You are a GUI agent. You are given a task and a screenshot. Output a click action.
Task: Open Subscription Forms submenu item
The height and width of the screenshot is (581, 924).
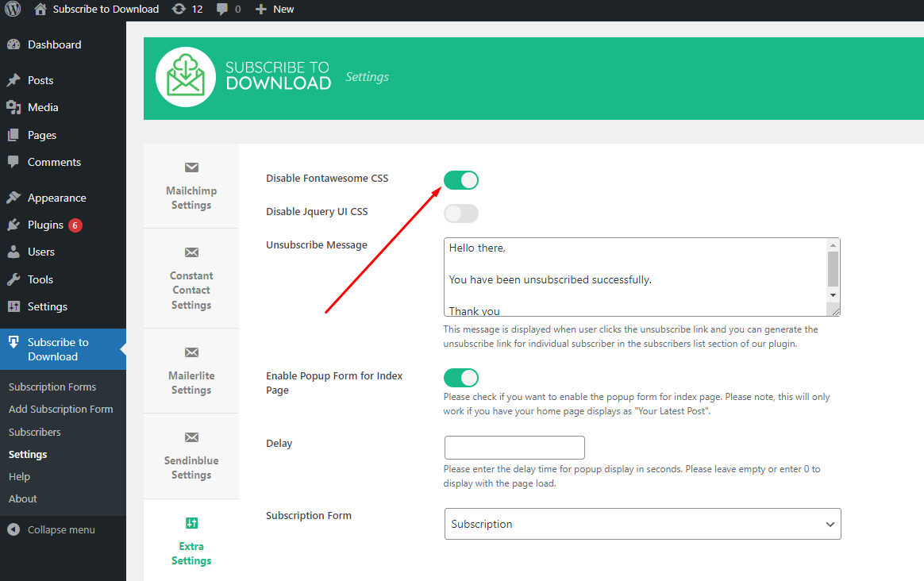[x=52, y=387]
